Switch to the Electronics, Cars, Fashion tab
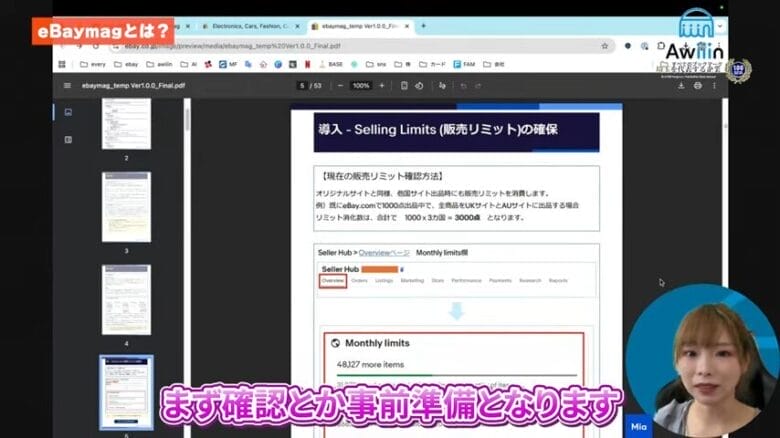 pyautogui.click(x=245, y=26)
